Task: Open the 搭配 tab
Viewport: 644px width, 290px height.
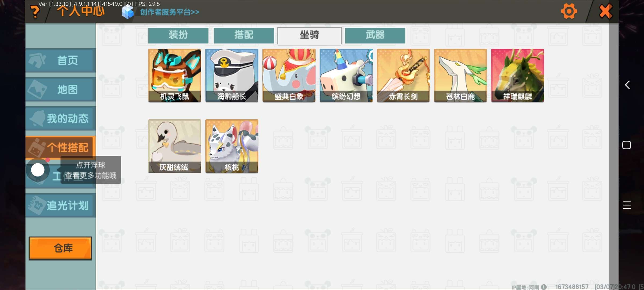Action: pos(244,35)
